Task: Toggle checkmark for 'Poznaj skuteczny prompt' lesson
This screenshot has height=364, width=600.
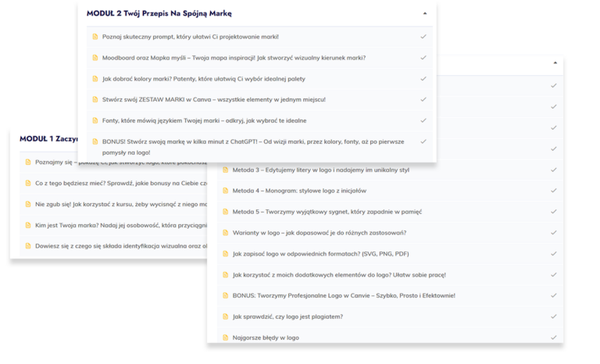Action: pyautogui.click(x=423, y=37)
